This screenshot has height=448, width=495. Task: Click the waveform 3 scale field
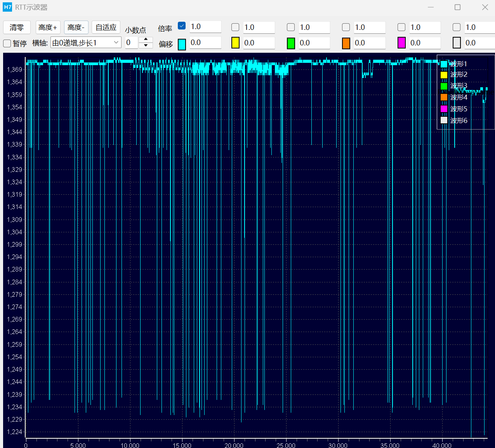pos(314,28)
